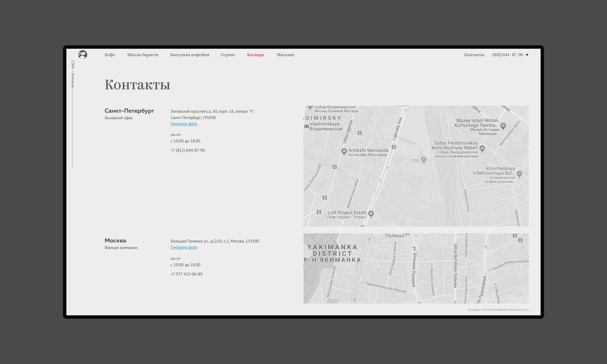Click the Antikafe Mansarda map pin
607x364 pixels.
[x=344, y=151]
